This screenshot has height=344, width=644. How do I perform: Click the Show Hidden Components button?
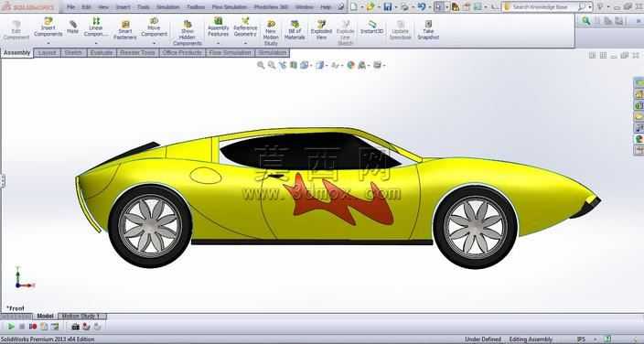[x=188, y=32]
